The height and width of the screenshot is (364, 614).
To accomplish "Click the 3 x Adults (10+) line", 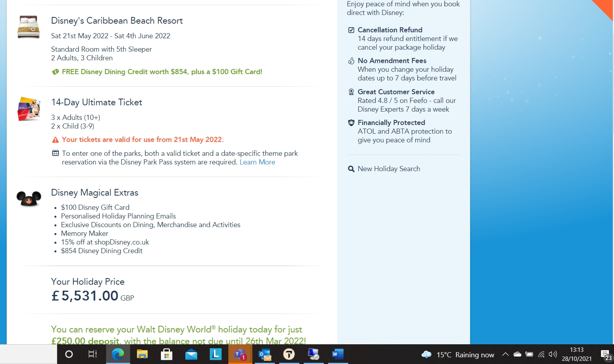I will tap(76, 118).
